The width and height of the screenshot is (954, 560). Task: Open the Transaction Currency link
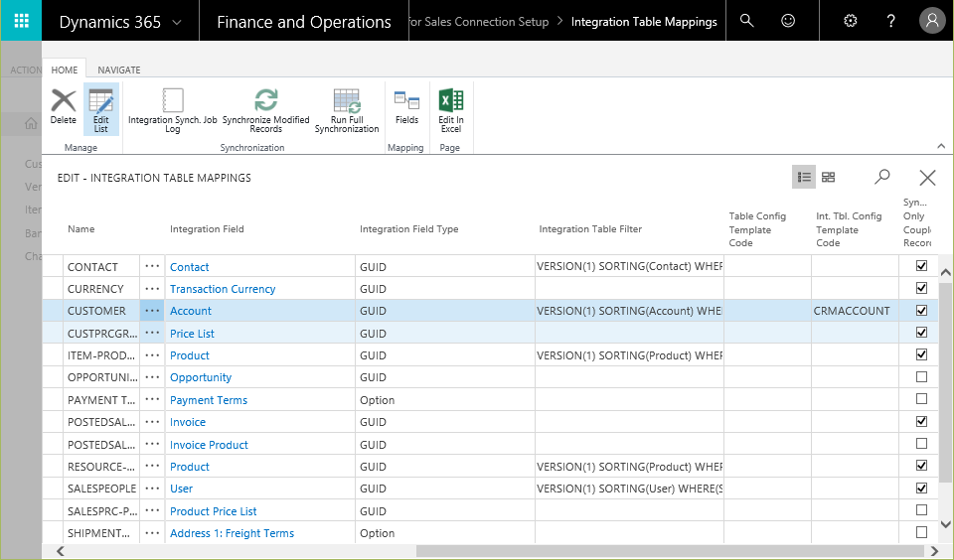(223, 289)
